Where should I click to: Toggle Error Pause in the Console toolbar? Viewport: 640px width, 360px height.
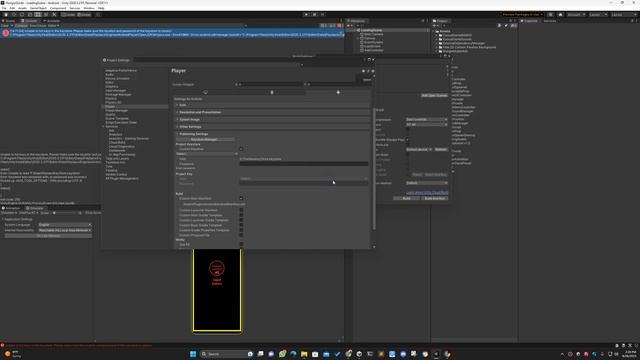pos(38,26)
